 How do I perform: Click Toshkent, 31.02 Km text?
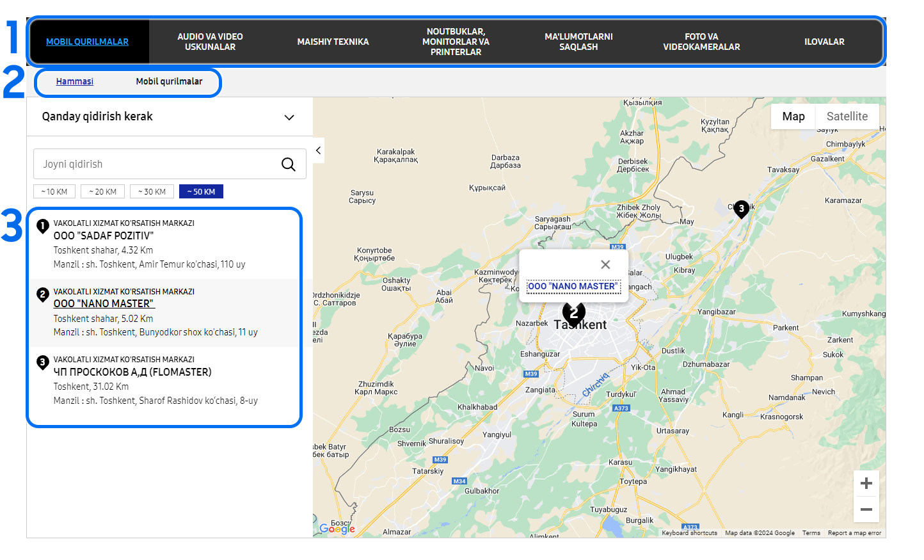click(91, 387)
